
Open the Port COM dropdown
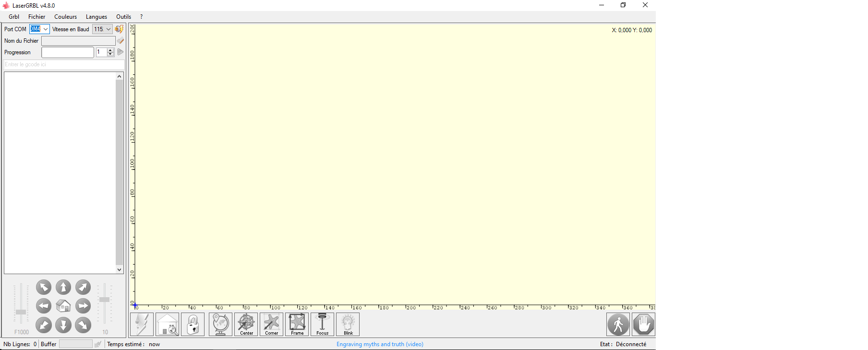click(x=46, y=29)
